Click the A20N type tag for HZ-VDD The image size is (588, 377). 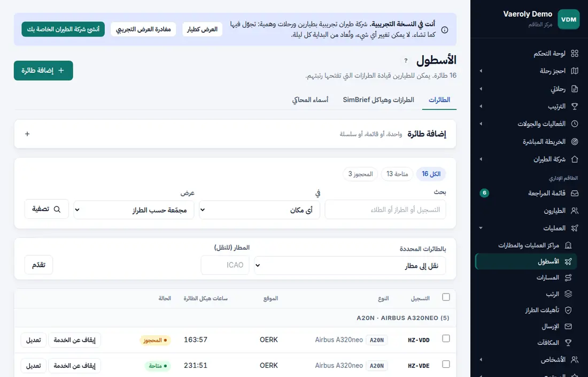click(x=377, y=340)
